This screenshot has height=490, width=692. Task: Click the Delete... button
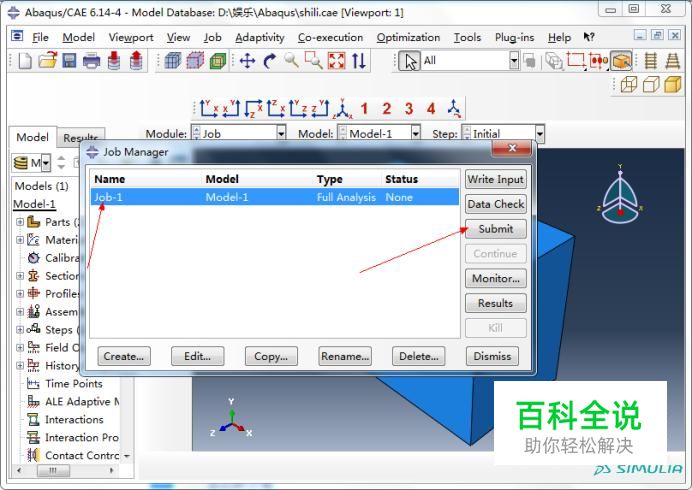point(418,356)
